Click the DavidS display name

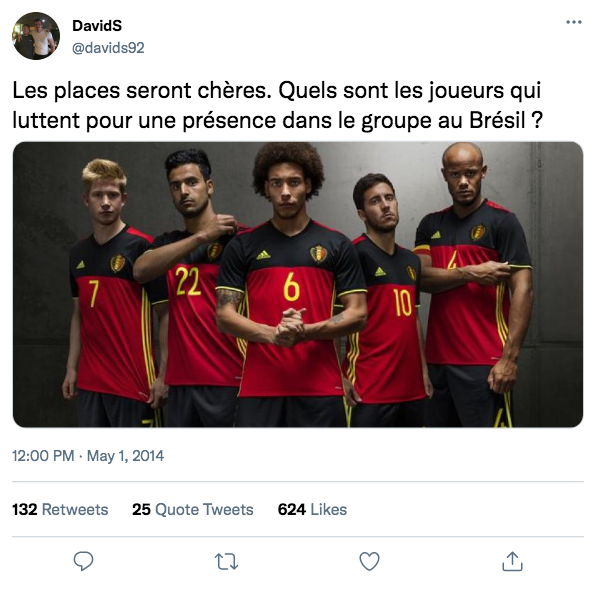point(97,26)
